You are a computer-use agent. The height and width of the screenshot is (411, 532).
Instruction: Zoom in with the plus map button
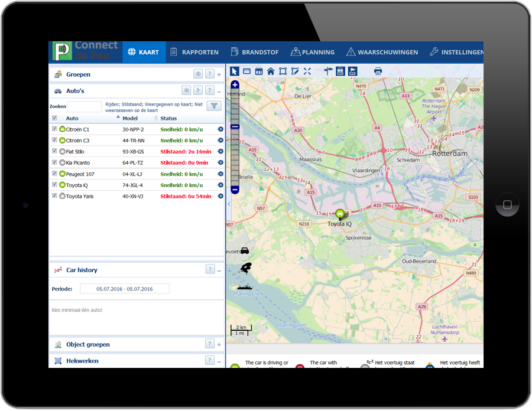click(x=235, y=84)
